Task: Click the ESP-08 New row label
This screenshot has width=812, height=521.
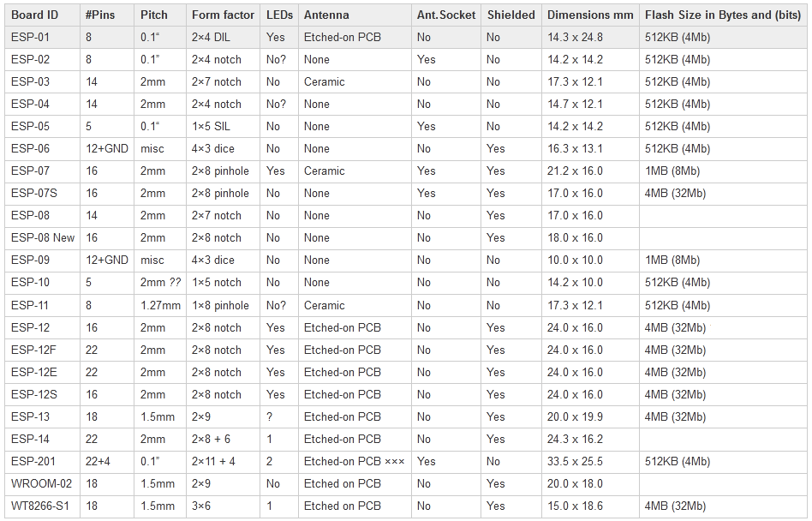Action: pyautogui.click(x=43, y=238)
